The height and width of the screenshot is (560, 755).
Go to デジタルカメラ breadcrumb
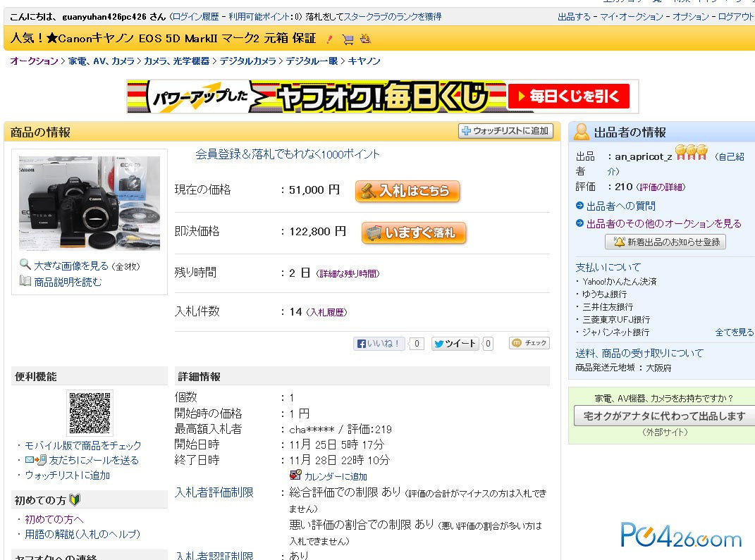pyautogui.click(x=248, y=61)
